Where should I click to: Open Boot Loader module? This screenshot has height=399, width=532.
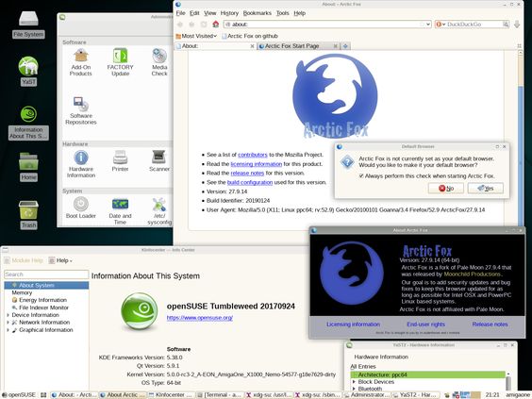point(81,208)
